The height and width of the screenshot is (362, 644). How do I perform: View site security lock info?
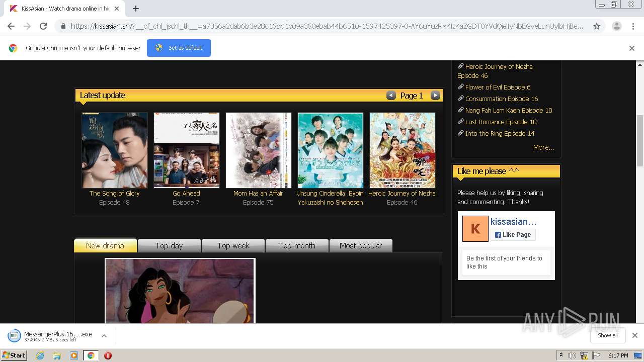tap(63, 26)
